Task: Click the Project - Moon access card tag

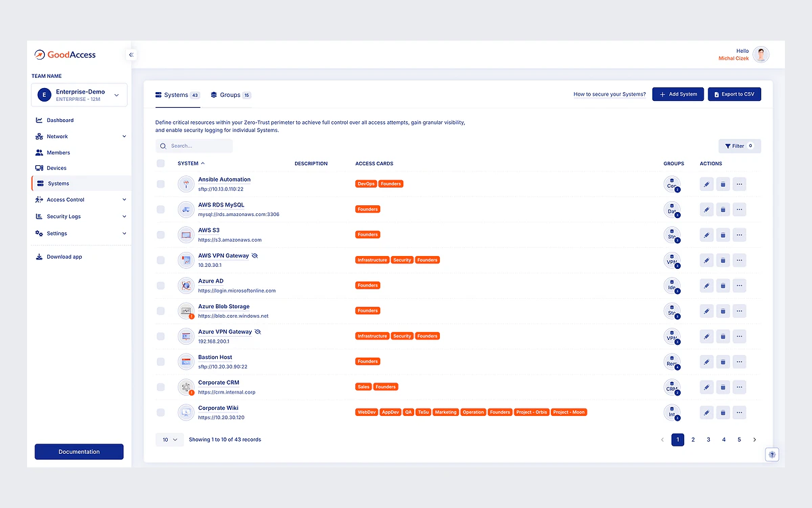Action: 569,412
